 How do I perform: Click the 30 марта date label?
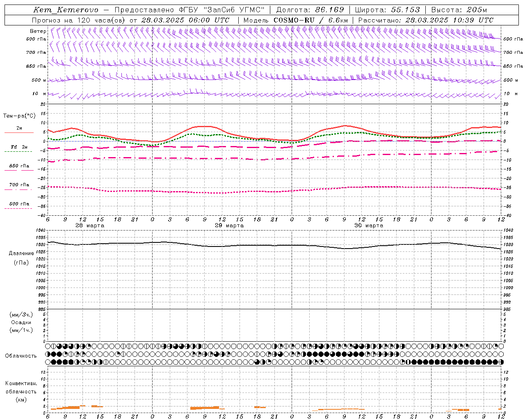pos(369,225)
